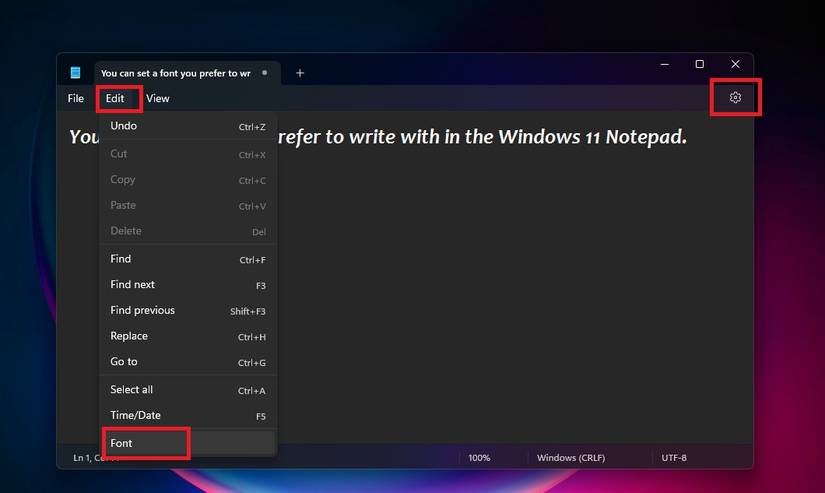
Task: Select Find previous option
Action: (188, 310)
